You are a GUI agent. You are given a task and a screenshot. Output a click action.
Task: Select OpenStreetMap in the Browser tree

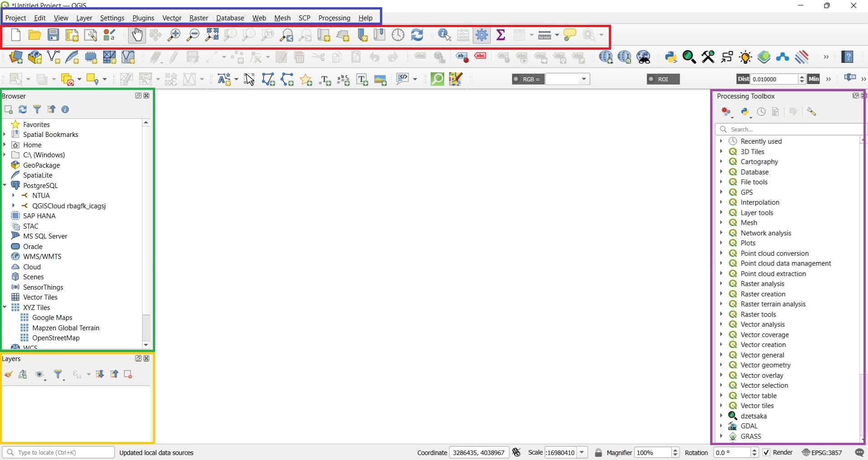click(x=56, y=338)
